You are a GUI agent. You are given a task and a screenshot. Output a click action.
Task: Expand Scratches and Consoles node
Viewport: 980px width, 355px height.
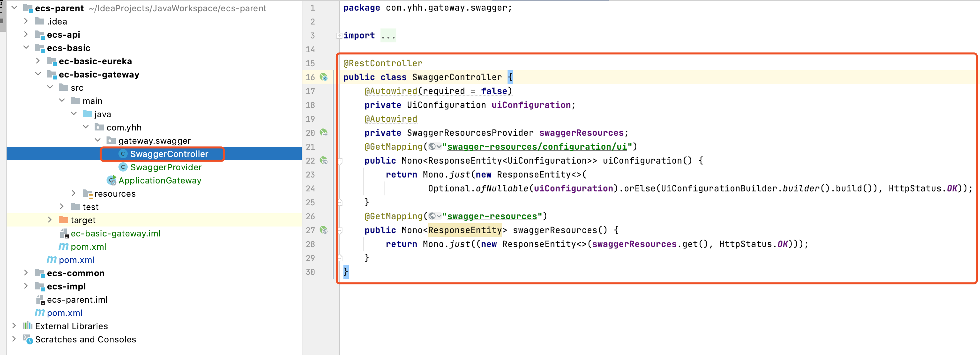click(14, 339)
